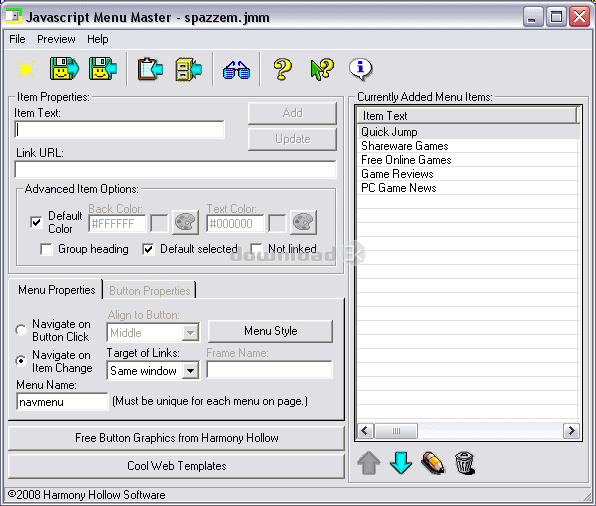Click the first green floppy disk icon
The height and width of the screenshot is (506, 596).
[x=64, y=69]
